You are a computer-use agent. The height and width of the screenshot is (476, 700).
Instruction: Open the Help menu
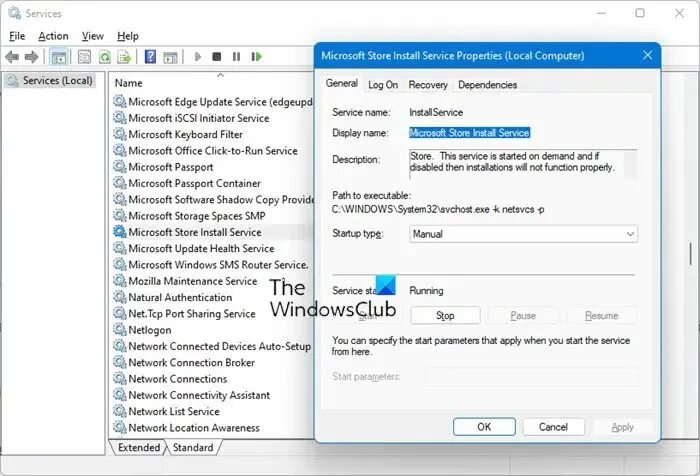click(x=128, y=36)
